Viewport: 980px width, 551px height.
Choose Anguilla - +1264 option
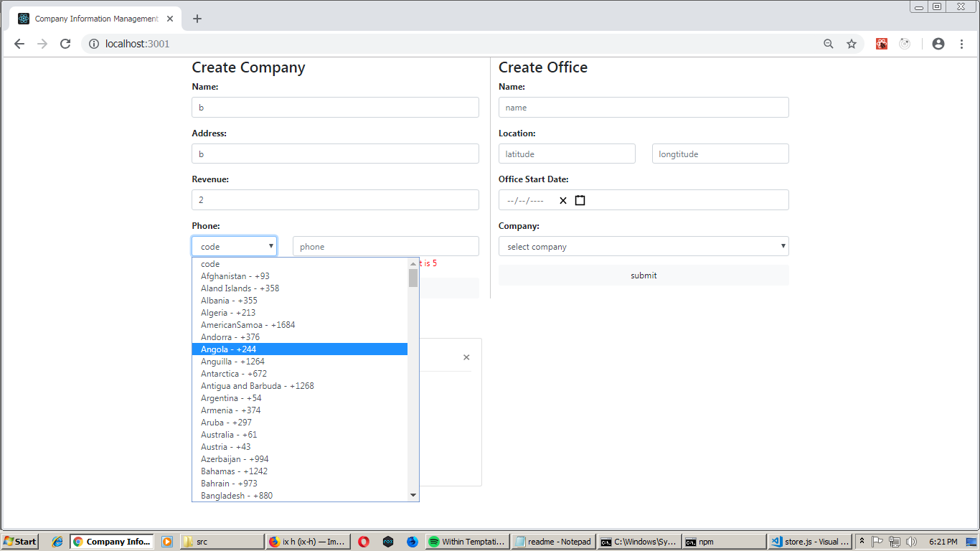[x=300, y=362]
